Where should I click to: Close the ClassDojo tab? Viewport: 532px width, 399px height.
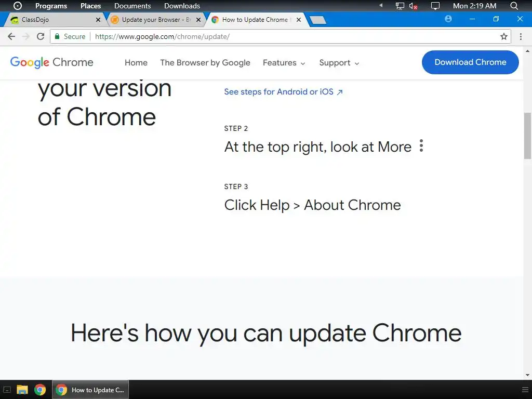(98, 20)
